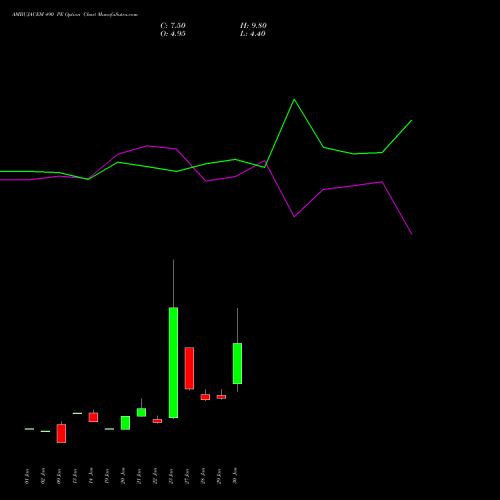The height and width of the screenshot is (500, 500).
Task: Click the low price value L: 4.40
Action: pyautogui.click(x=253, y=34)
